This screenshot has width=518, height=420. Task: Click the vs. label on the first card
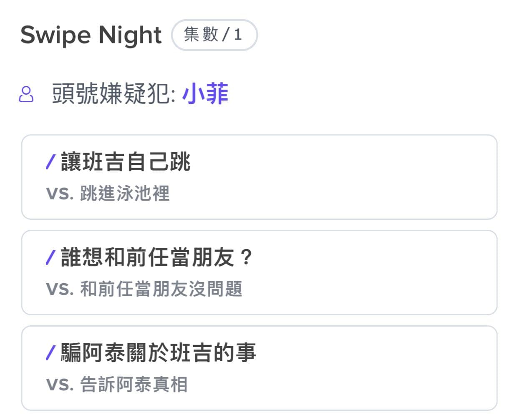[x=59, y=194]
